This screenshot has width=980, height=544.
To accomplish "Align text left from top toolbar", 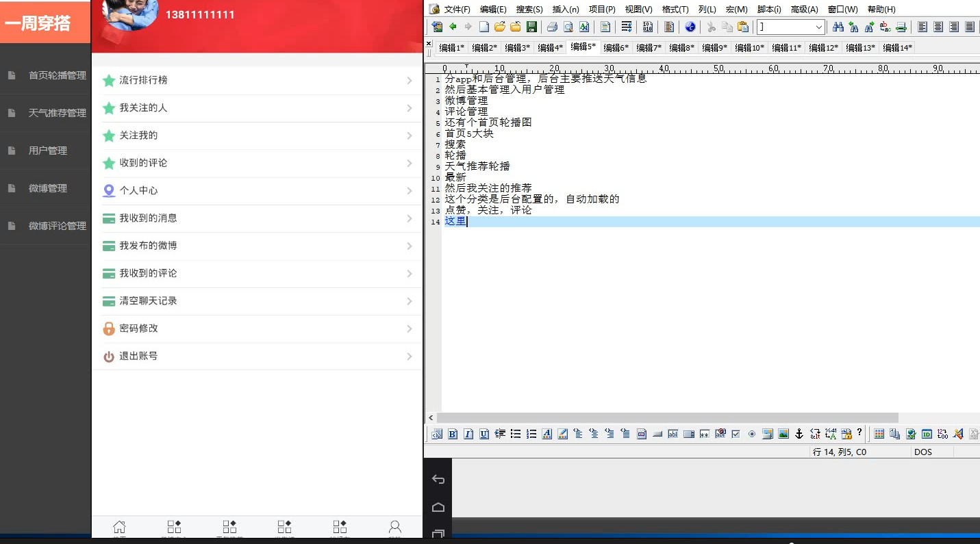I will tap(922, 27).
